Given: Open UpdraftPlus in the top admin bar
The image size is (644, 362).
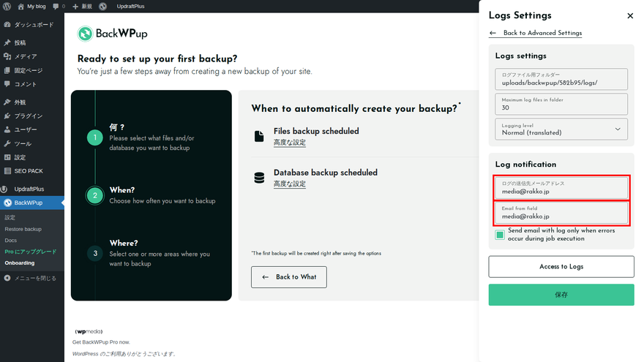Looking at the screenshot, I should [x=130, y=6].
